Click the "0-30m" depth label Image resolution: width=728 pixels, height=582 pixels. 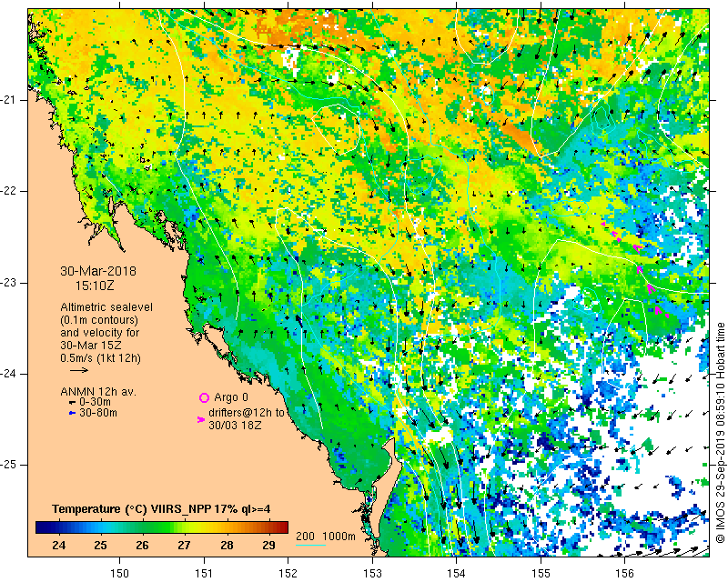click(x=96, y=402)
